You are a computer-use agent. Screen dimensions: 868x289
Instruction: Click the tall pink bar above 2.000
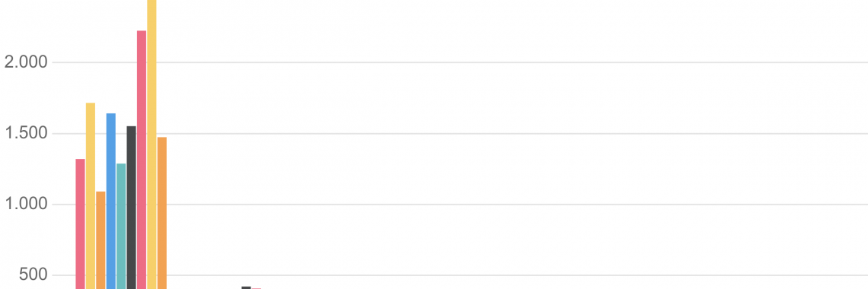[142, 160]
